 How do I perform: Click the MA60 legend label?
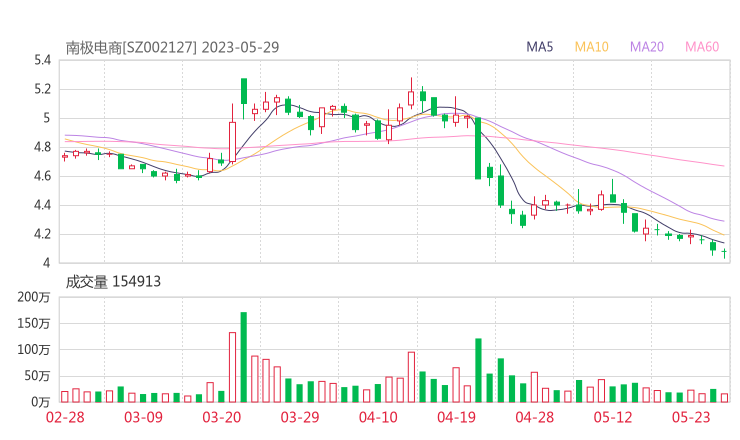[702, 47]
